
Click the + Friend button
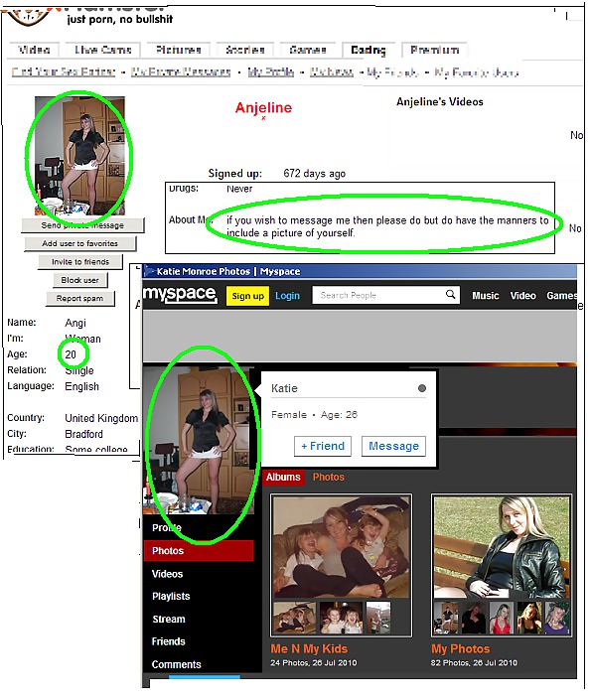pyautogui.click(x=323, y=446)
